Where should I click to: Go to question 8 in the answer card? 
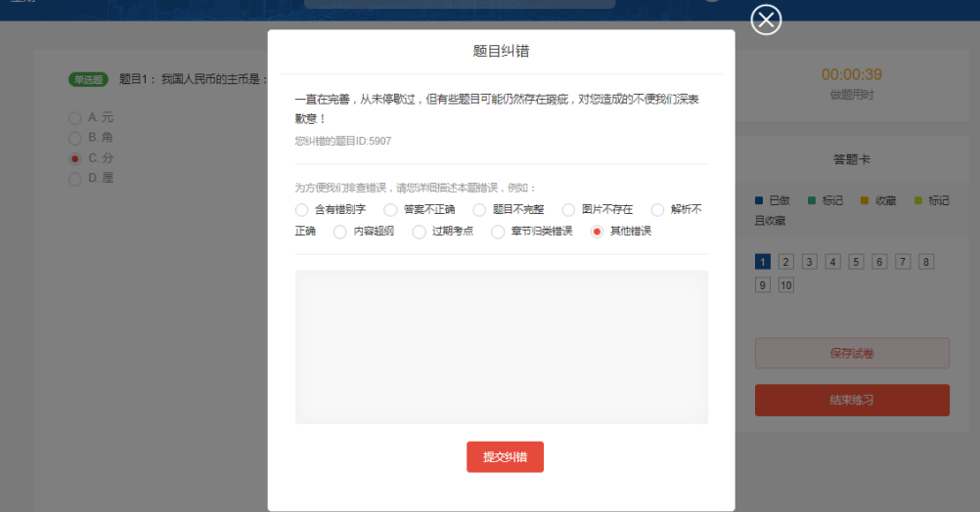click(926, 262)
